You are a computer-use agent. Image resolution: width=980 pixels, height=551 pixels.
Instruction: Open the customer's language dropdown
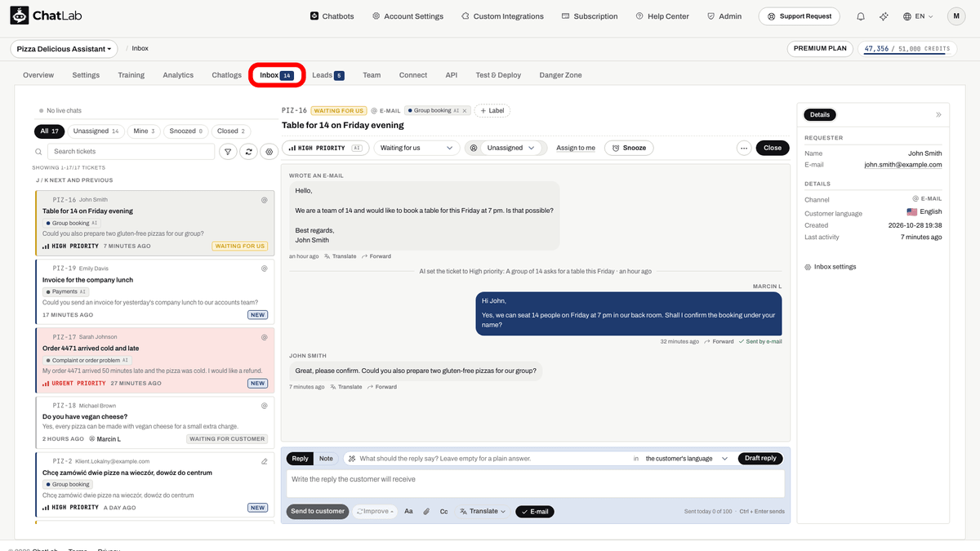[x=686, y=459]
